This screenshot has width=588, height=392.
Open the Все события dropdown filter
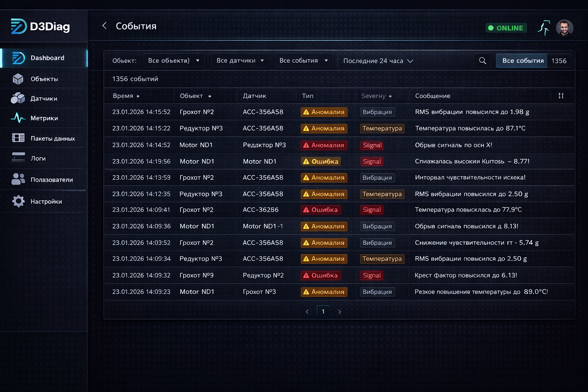[304, 60]
